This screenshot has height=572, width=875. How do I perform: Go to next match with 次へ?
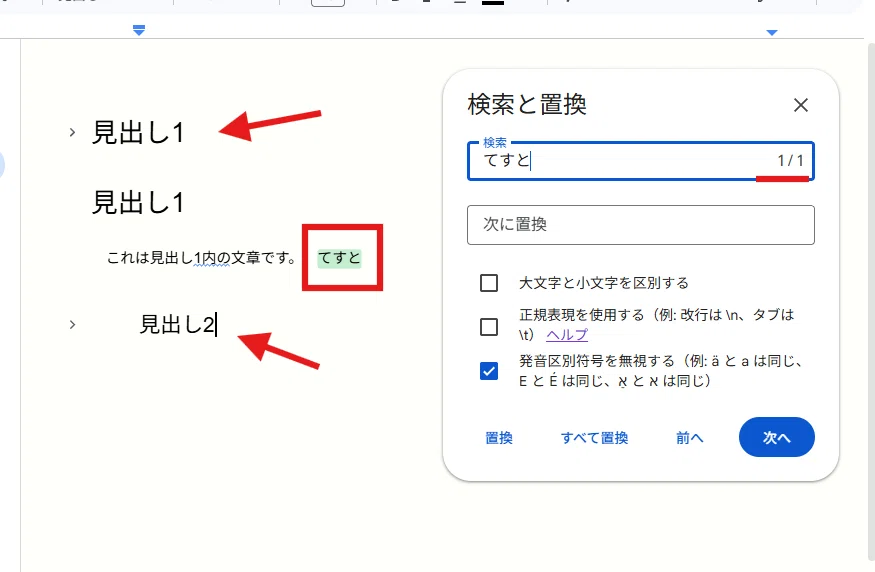pos(777,437)
